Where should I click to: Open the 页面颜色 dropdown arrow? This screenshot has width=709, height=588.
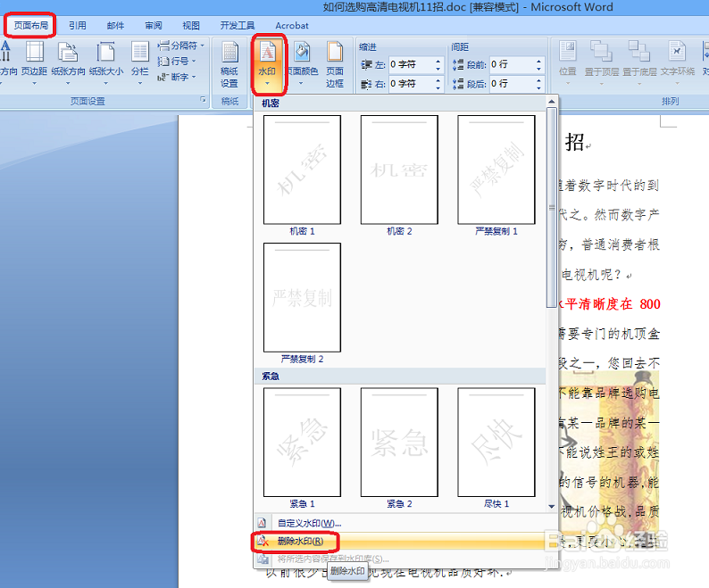click(x=301, y=84)
